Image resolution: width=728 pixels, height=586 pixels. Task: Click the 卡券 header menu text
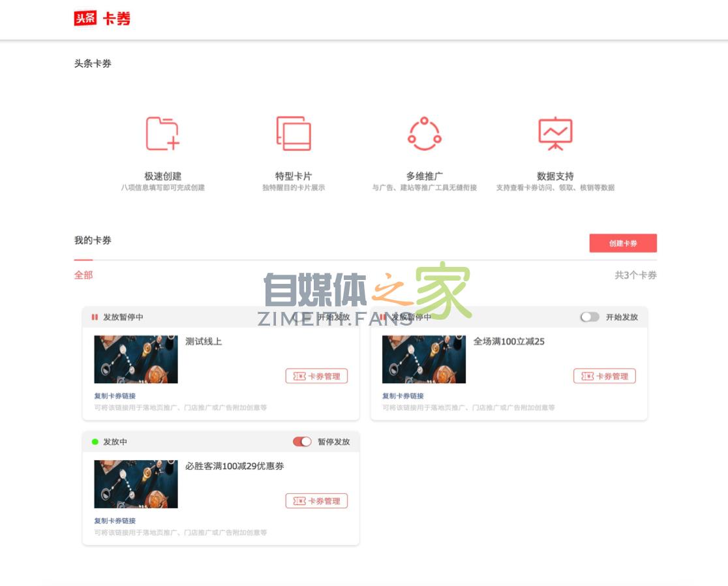tap(116, 19)
